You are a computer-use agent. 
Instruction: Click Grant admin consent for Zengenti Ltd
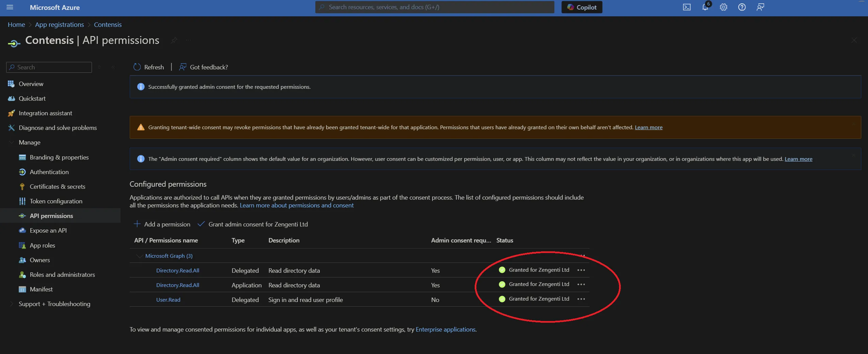click(x=253, y=224)
